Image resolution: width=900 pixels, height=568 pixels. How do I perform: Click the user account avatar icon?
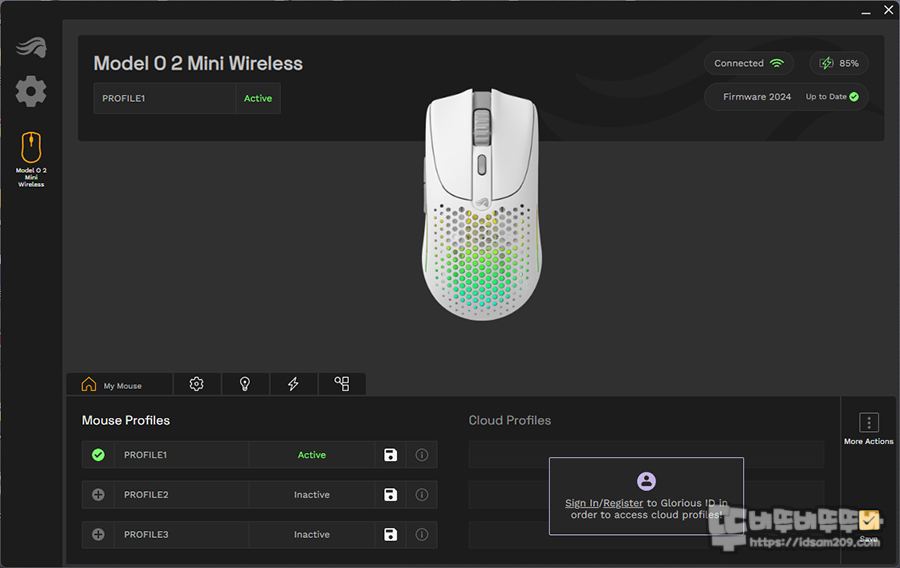[646, 481]
